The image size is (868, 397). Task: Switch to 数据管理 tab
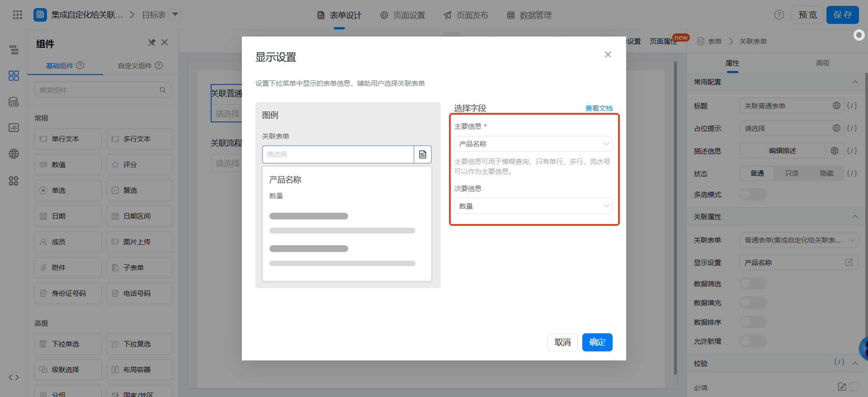[529, 15]
